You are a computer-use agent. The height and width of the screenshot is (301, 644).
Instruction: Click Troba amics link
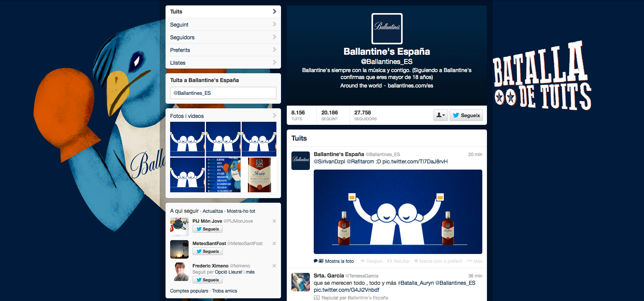coord(224,291)
